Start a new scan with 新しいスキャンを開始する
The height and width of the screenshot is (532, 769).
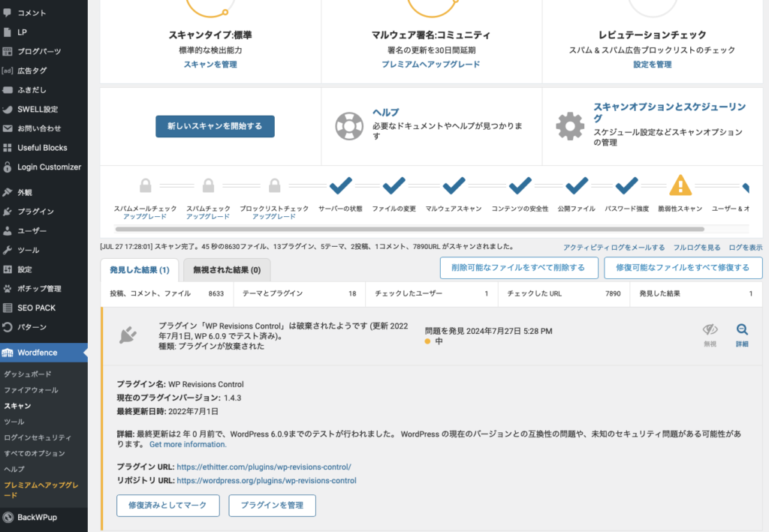(x=215, y=126)
